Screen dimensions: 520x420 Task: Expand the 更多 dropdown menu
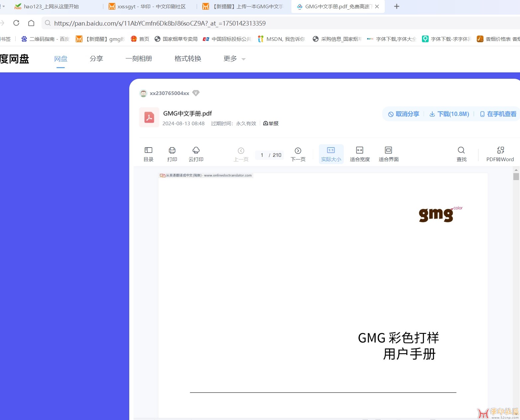[x=234, y=59]
